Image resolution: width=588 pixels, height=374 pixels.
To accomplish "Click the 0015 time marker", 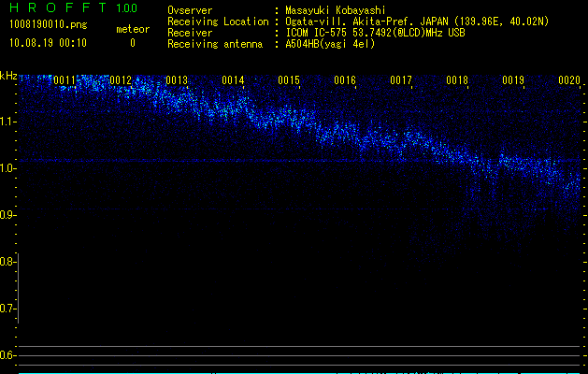I will pos(289,80).
